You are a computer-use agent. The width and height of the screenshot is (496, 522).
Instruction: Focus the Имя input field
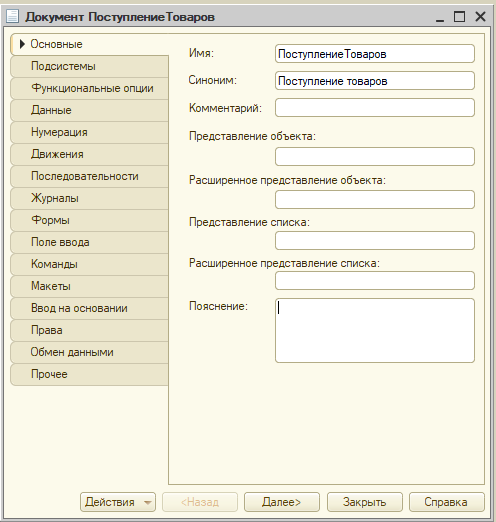(x=375, y=54)
